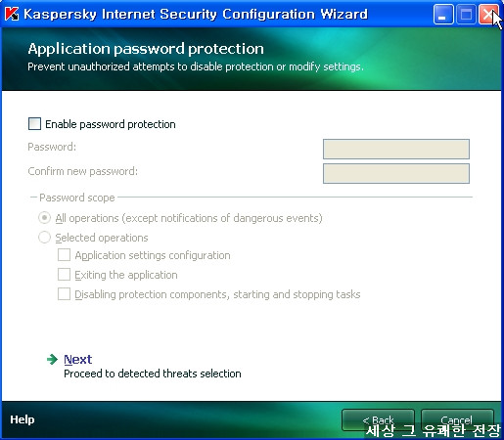Click the 'Password scope' group label

pyautogui.click(x=77, y=198)
